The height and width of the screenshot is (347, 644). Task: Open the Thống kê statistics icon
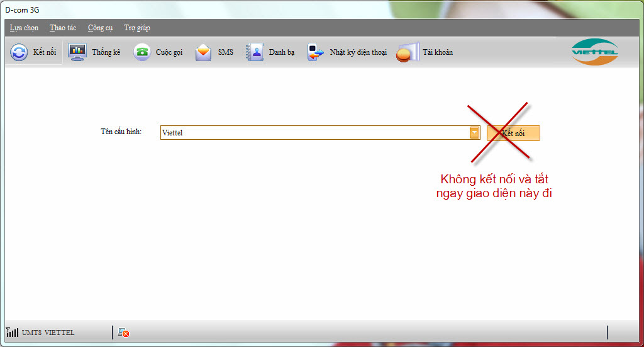77,52
